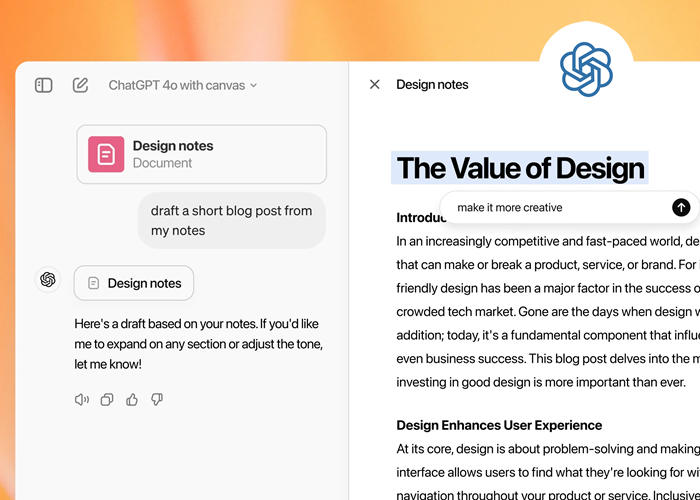Read response aloud with speaker icon

point(82,400)
